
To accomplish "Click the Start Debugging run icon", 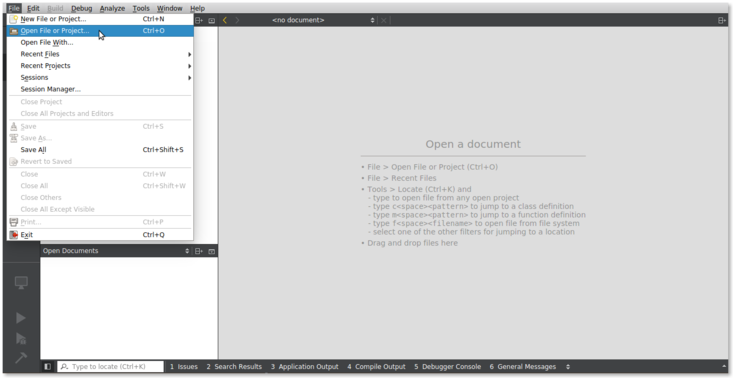I will pos(21,338).
